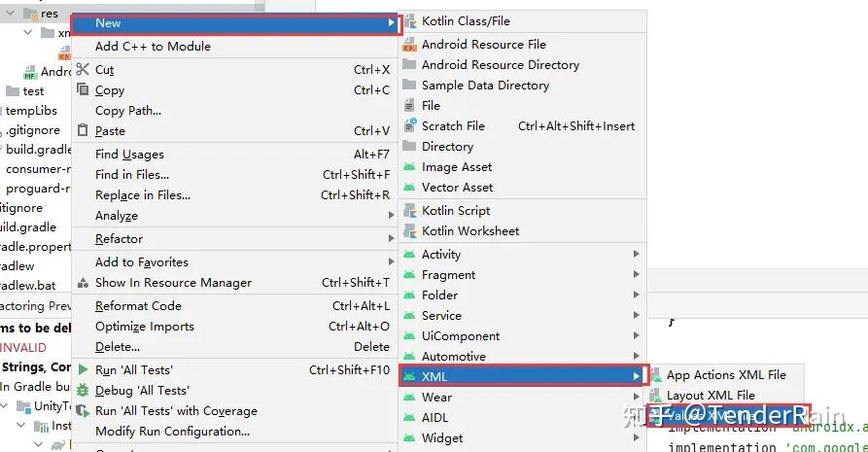This screenshot has width=868, height=452.
Task: Expand the Activity submenu arrow
Action: (x=637, y=255)
